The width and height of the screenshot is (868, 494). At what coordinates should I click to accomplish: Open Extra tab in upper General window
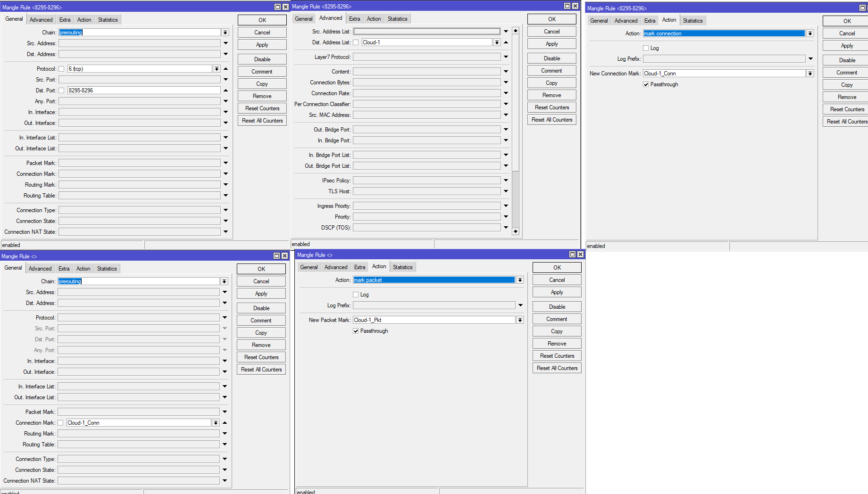[65, 20]
